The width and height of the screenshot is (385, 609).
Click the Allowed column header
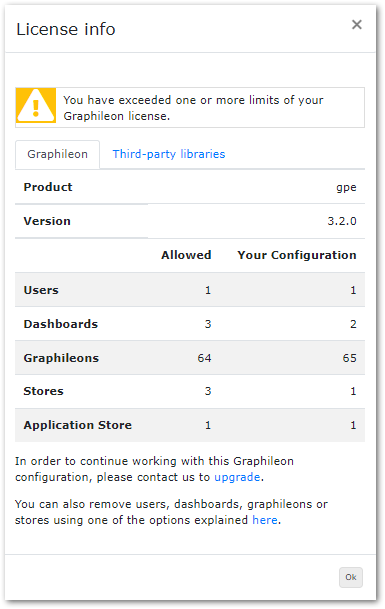coord(186,255)
